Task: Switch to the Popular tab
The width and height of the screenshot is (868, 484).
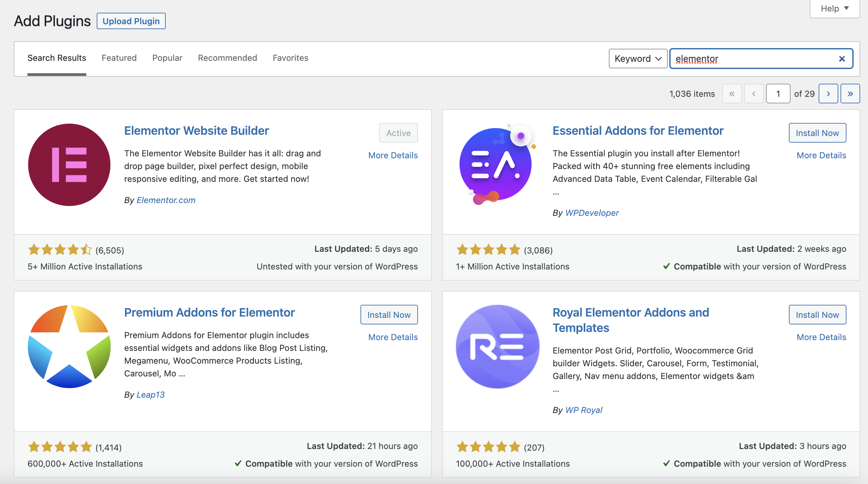Action: tap(167, 58)
